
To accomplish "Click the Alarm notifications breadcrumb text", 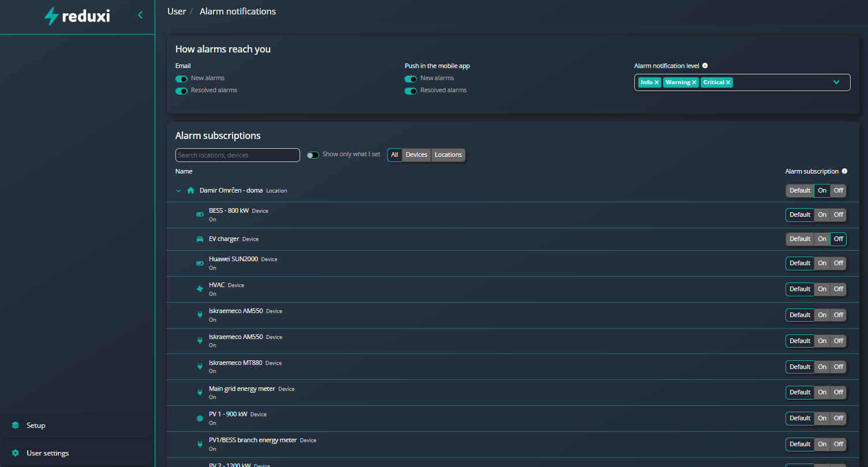I will click(x=238, y=12).
